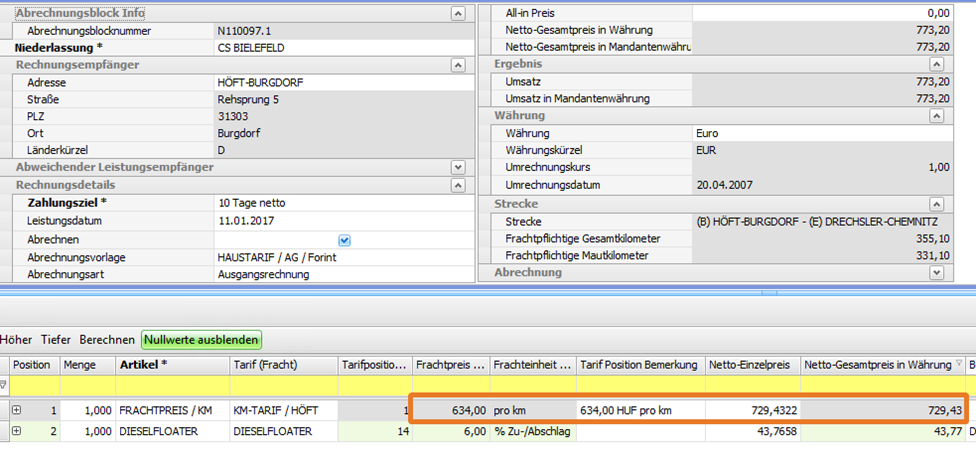Screen dimensions: 976x460
Task: Collapse the Ergebnis section arrow
Action: pos(936,64)
